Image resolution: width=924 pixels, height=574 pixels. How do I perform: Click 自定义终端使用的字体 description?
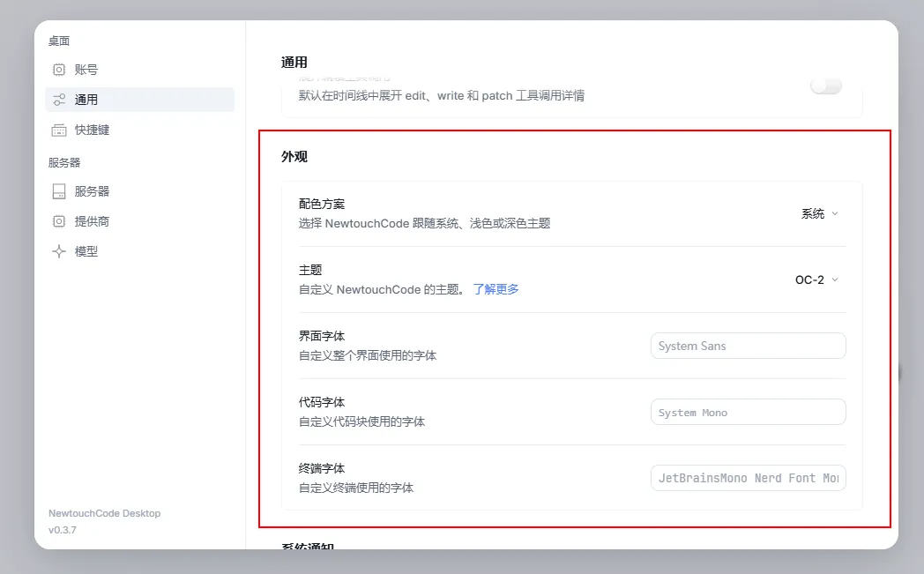tap(356, 488)
